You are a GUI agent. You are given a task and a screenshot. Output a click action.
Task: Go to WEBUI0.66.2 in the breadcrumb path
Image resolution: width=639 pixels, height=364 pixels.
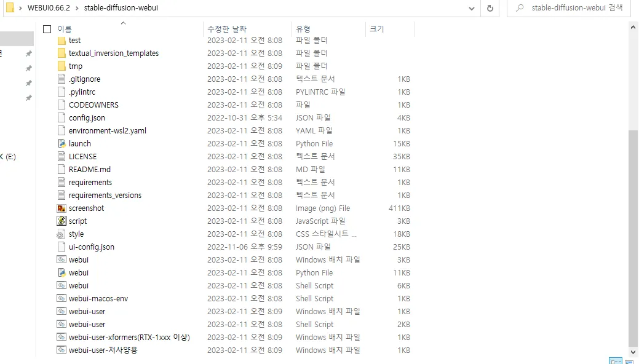click(x=49, y=8)
